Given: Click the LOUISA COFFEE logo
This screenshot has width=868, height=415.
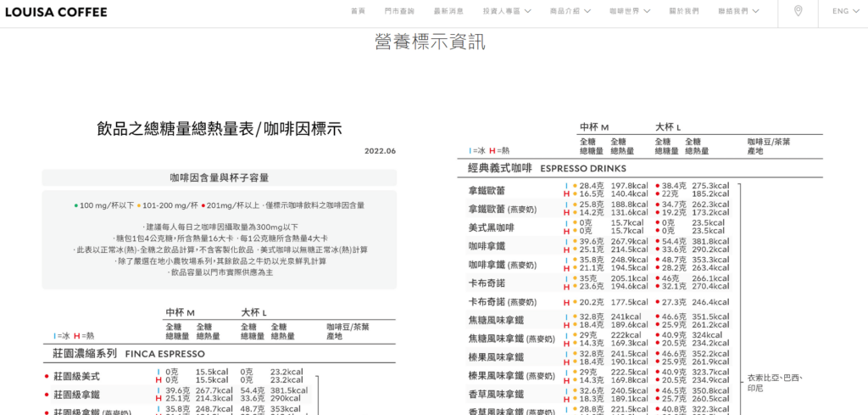Looking at the screenshot, I should tap(56, 12).
